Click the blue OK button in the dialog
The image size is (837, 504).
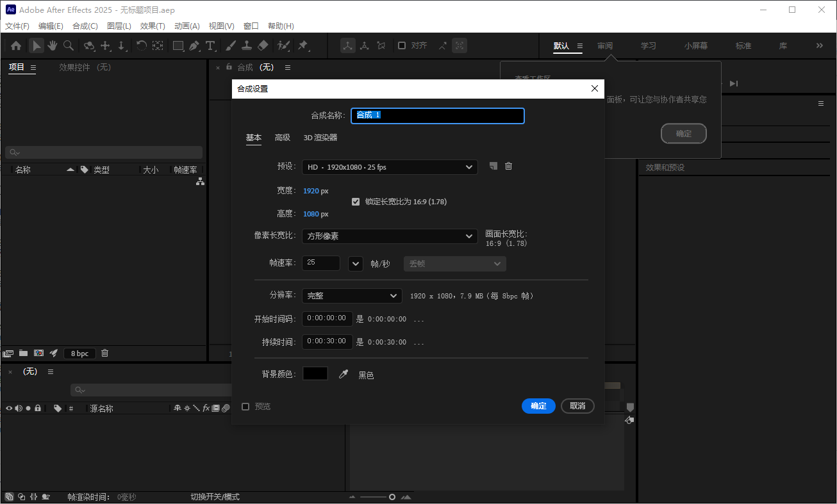pyautogui.click(x=538, y=406)
